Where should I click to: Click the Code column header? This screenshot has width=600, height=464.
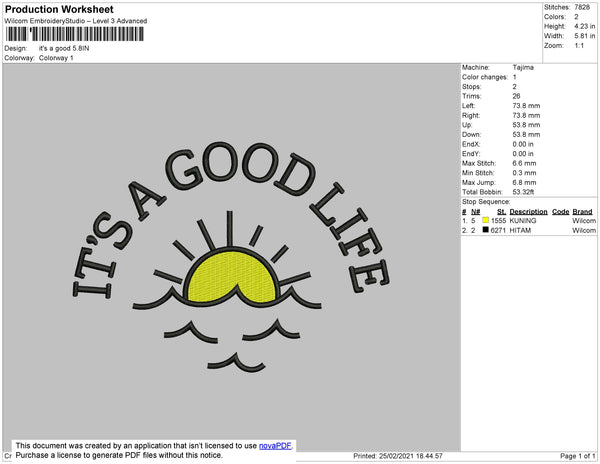[561, 212]
